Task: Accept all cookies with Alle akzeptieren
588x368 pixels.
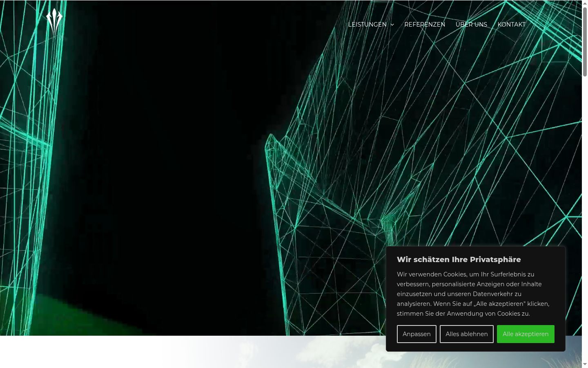Action: [x=526, y=334]
